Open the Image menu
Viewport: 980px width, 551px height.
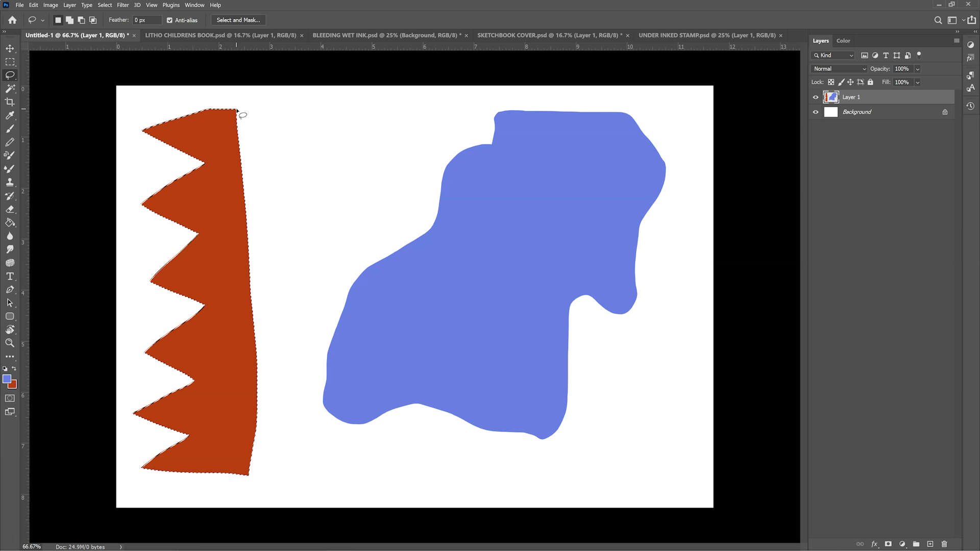coord(50,5)
